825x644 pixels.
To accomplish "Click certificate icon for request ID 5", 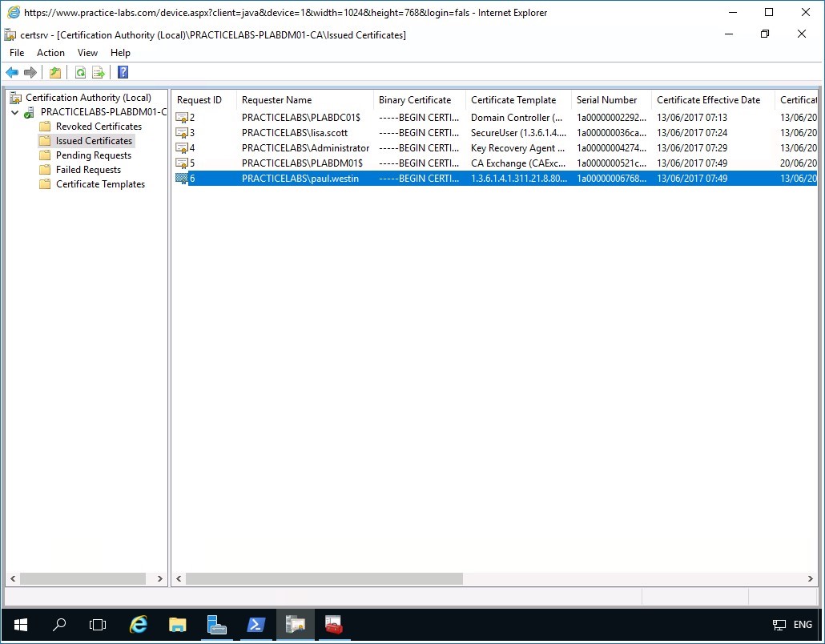I will pos(182,163).
